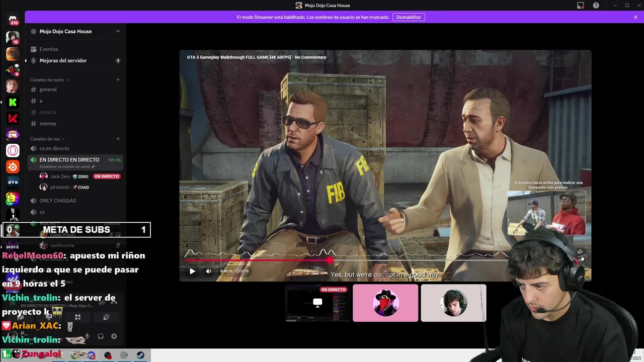Click the EN DIRECTO badge next to Jack Zero
Image resolution: width=644 pixels, height=362 pixels.
[x=107, y=176]
